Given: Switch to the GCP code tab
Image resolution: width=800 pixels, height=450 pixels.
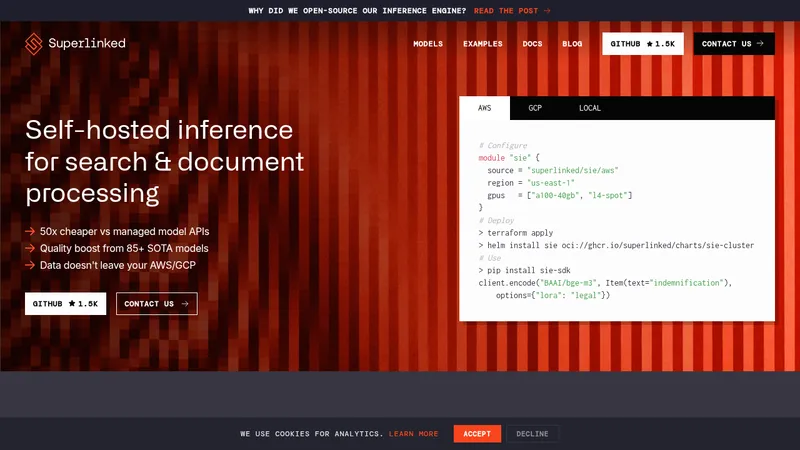Looking at the screenshot, I should 535,108.
